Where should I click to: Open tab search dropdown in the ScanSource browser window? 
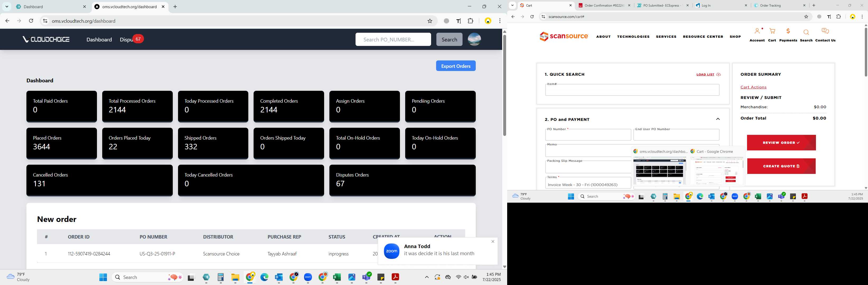[x=512, y=5]
